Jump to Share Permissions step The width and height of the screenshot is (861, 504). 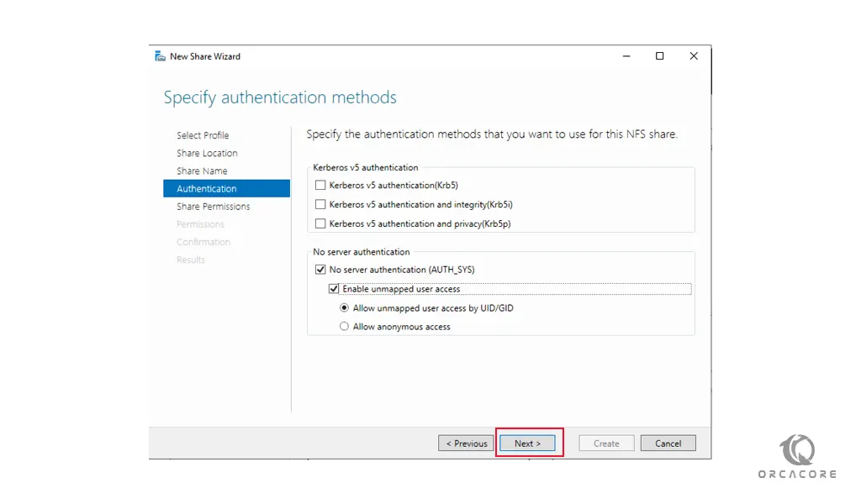point(213,207)
